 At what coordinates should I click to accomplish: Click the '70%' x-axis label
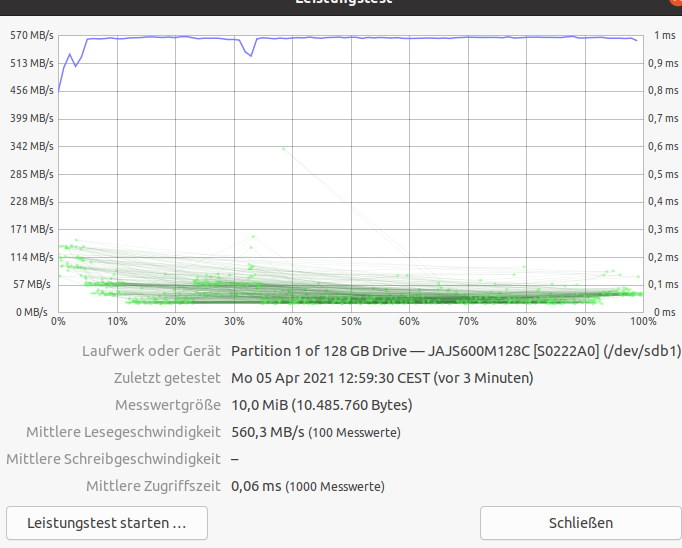(468, 321)
